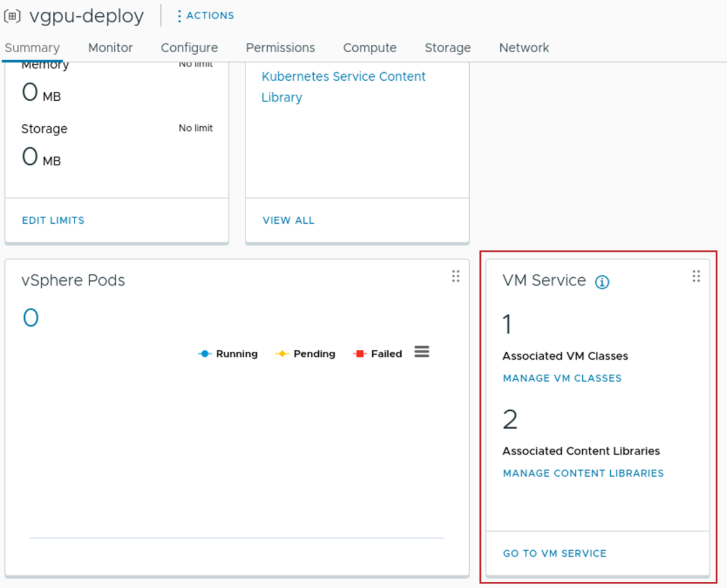The width and height of the screenshot is (727, 588).
Task: Switch to the Monitor tab
Action: [x=110, y=48]
